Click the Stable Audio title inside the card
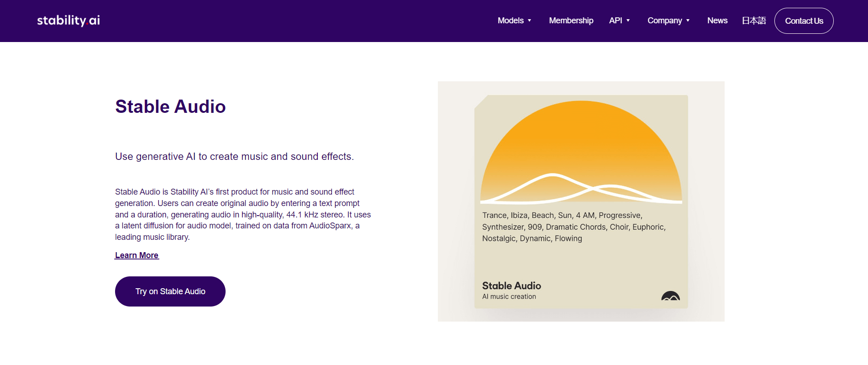Viewport: 868px width, 365px height. point(511,286)
